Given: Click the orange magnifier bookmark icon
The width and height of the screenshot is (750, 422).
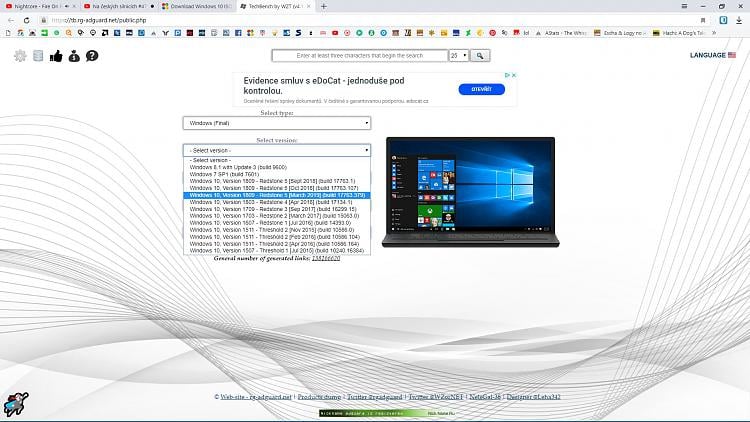Looking at the screenshot, I should click(x=69, y=33).
